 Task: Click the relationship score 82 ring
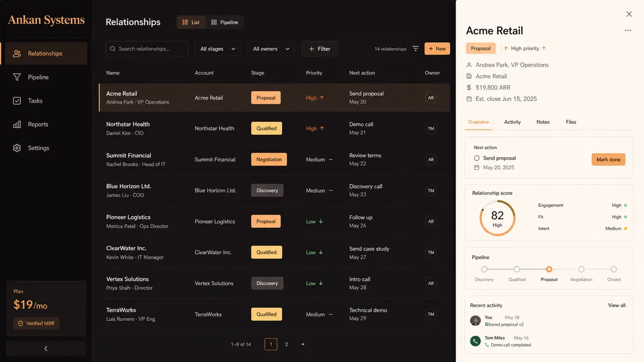tap(497, 218)
